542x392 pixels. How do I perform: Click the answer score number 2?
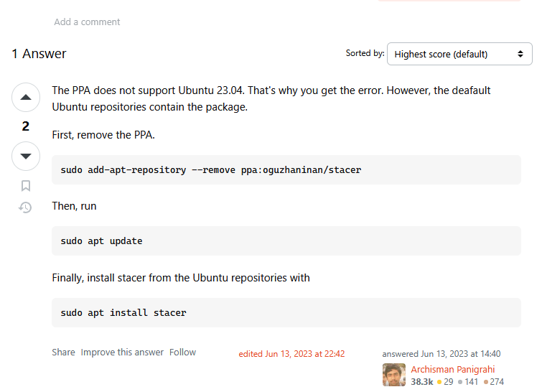click(26, 126)
